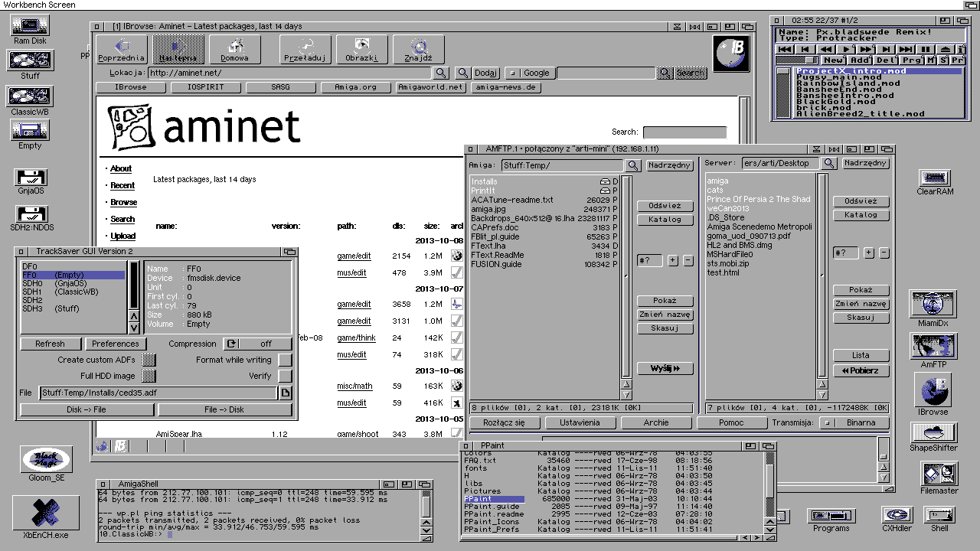980x551 pixels.
Task: Click the plus button beside the Amiga file pattern
Action: click(x=673, y=261)
